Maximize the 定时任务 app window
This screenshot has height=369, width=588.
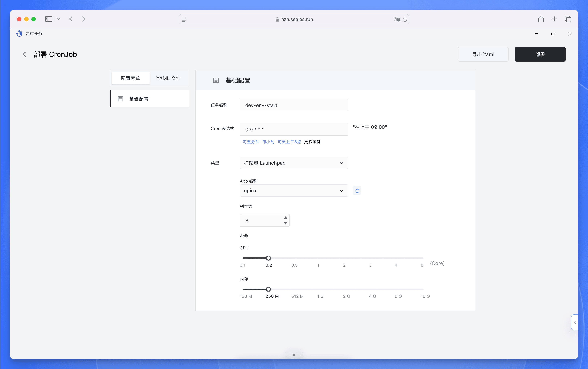coord(553,34)
